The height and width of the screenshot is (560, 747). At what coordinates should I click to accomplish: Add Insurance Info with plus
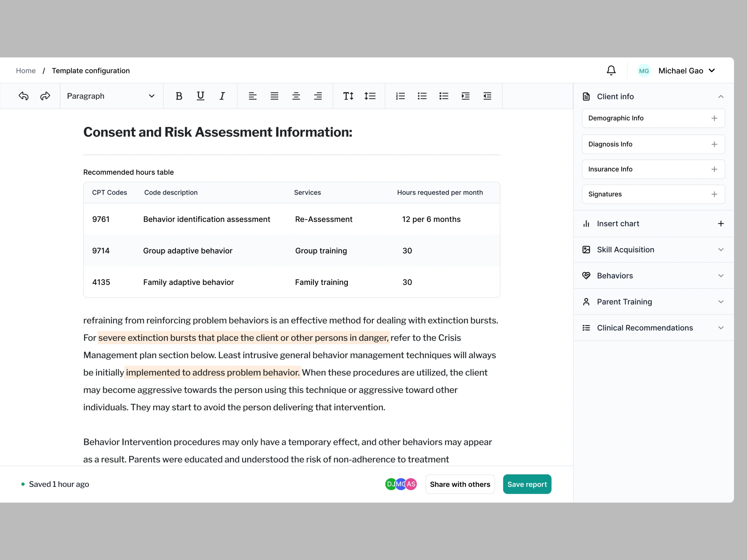click(x=714, y=169)
